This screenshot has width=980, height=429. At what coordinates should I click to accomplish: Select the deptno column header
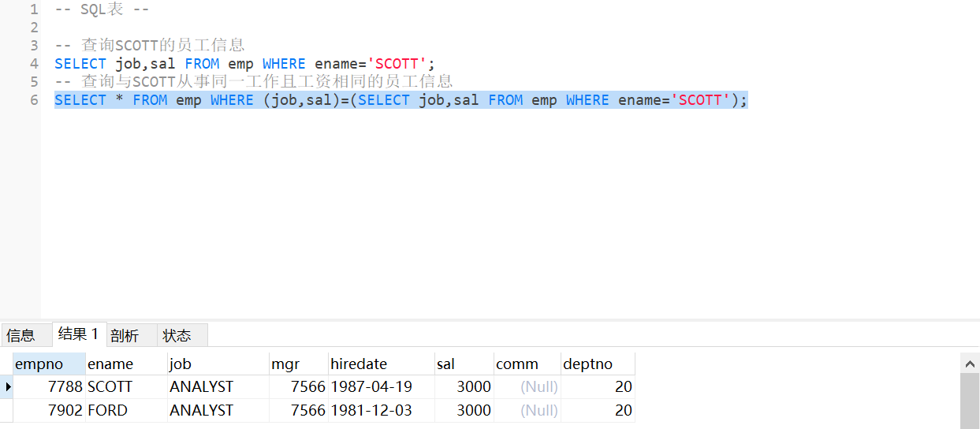click(x=597, y=364)
